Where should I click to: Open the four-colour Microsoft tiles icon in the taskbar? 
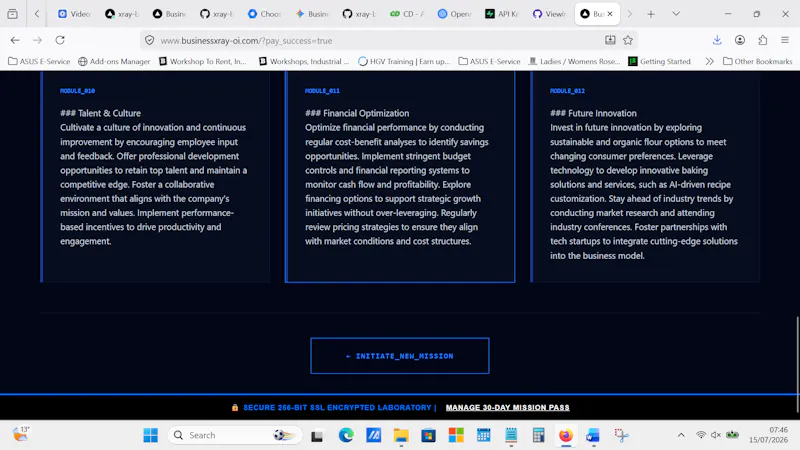[456, 435]
